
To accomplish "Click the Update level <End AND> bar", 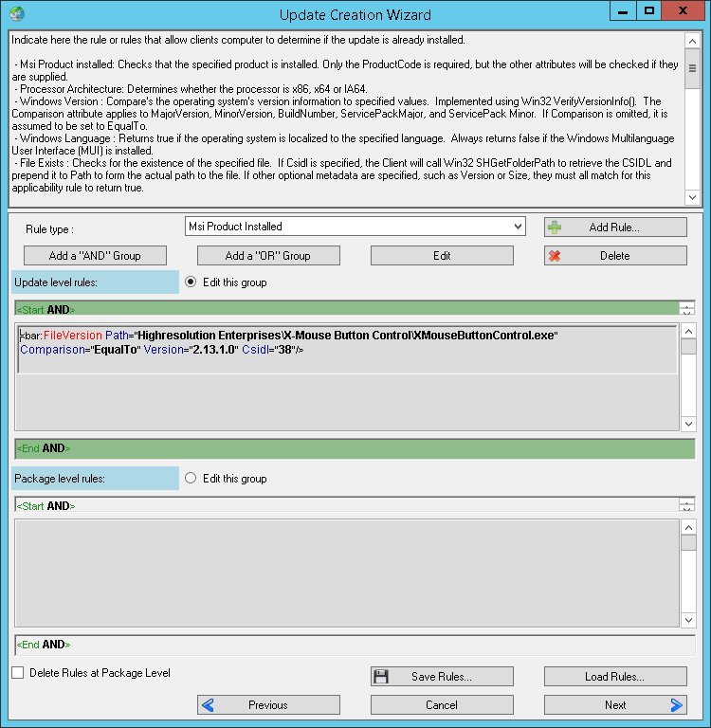I will 355,448.
